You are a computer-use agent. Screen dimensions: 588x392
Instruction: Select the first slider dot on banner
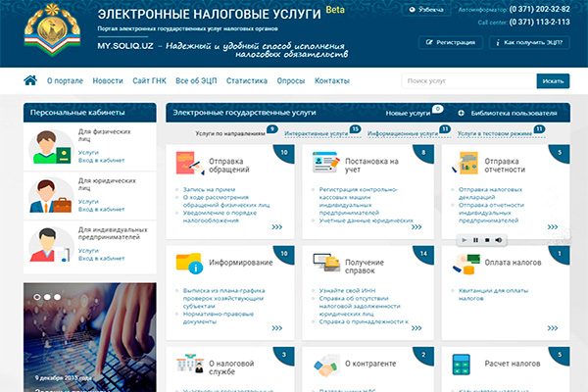(x=37, y=297)
